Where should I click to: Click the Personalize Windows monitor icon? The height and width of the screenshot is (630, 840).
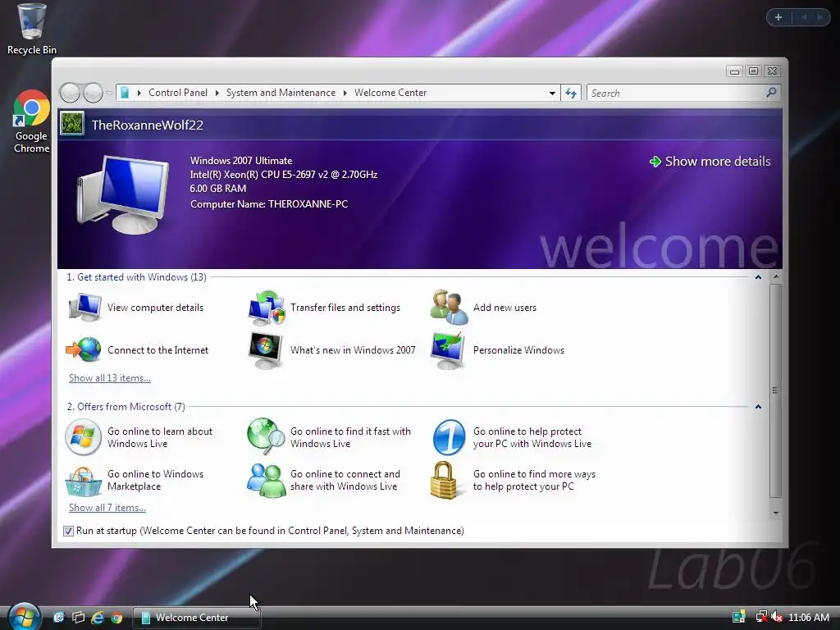tap(449, 350)
